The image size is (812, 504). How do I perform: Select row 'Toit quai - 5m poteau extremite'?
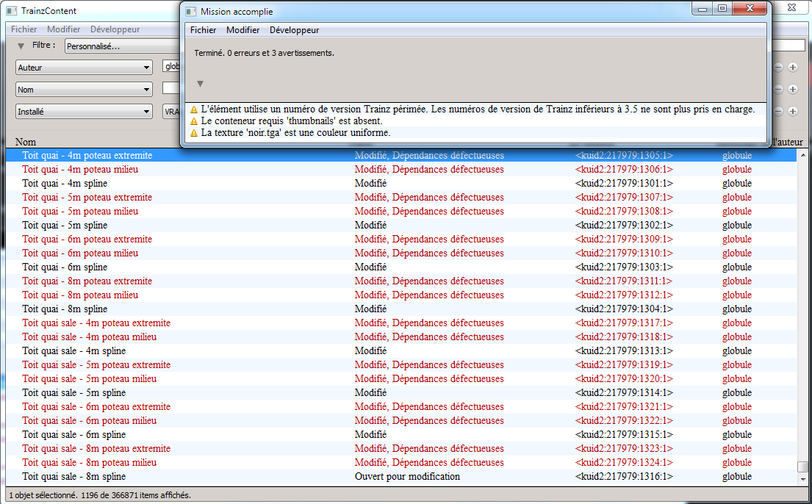[x=401, y=198]
